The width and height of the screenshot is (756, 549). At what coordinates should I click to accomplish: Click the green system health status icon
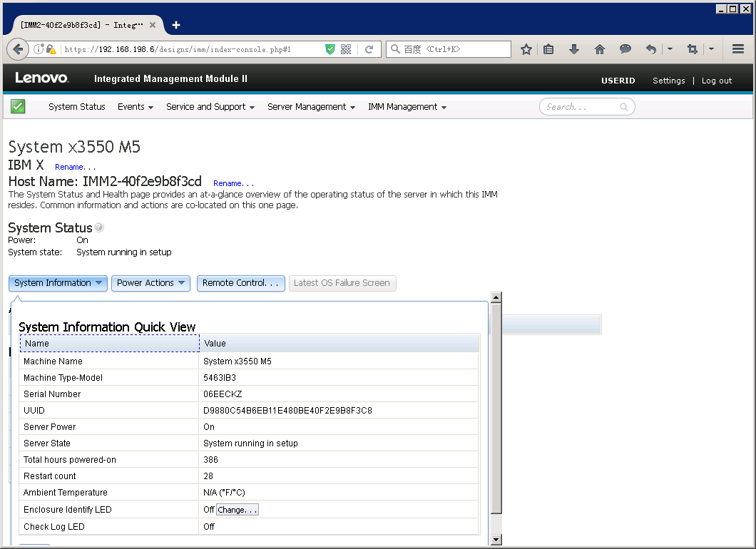click(19, 106)
